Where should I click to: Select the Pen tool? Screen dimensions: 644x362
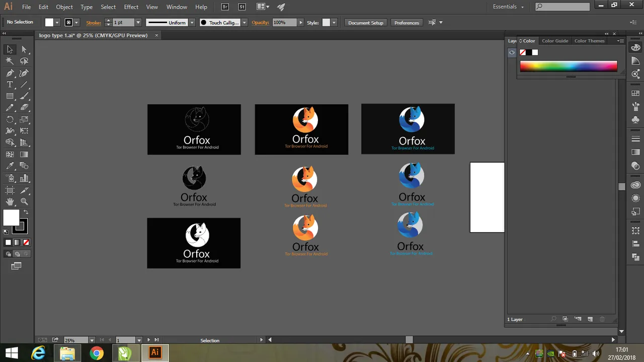10,73
